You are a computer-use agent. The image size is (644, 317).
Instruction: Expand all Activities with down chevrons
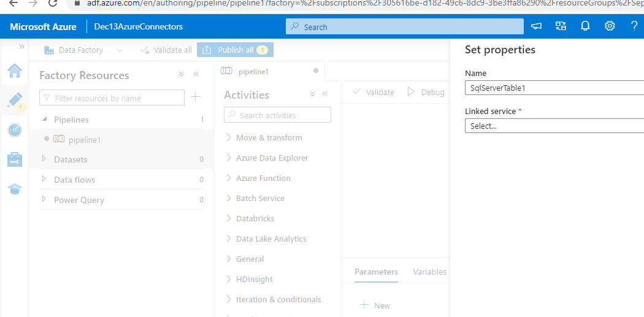[x=313, y=94]
